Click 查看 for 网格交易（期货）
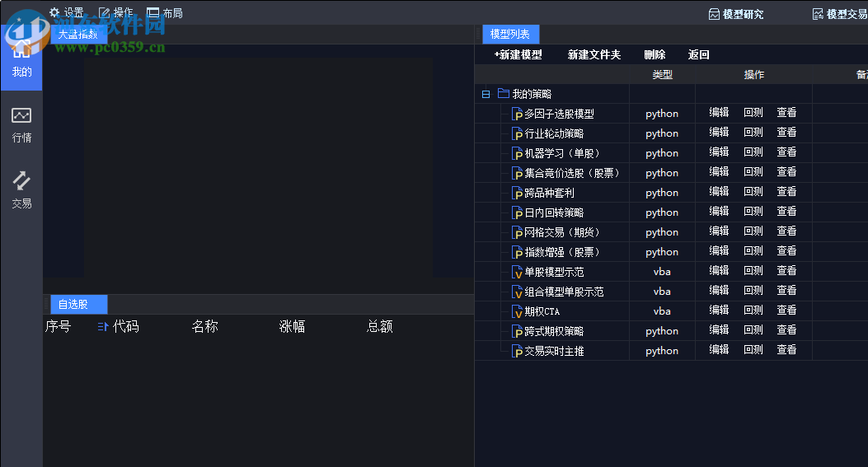The height and width of the screenshot is (467, 868). point(786,231)
